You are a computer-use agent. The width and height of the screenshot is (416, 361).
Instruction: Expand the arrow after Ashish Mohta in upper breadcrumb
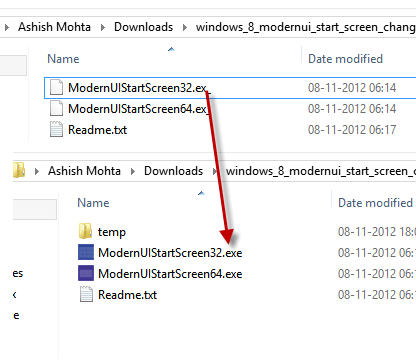103,27
